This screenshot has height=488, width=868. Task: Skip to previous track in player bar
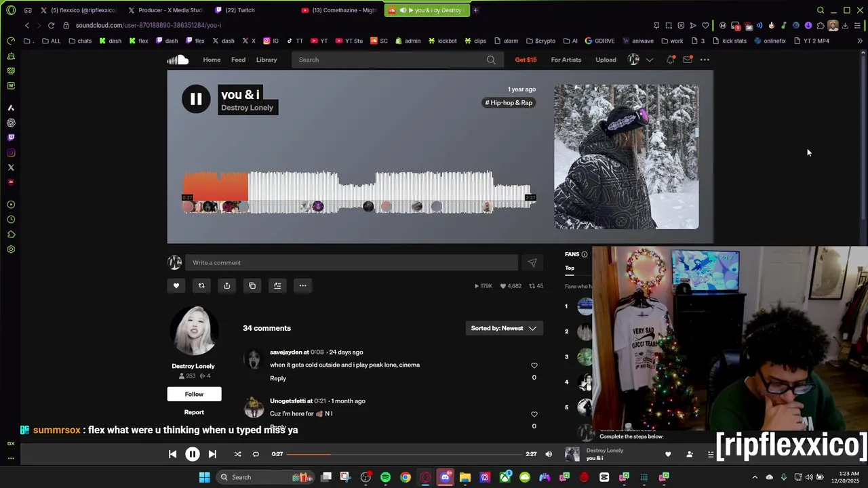(172, 454)
